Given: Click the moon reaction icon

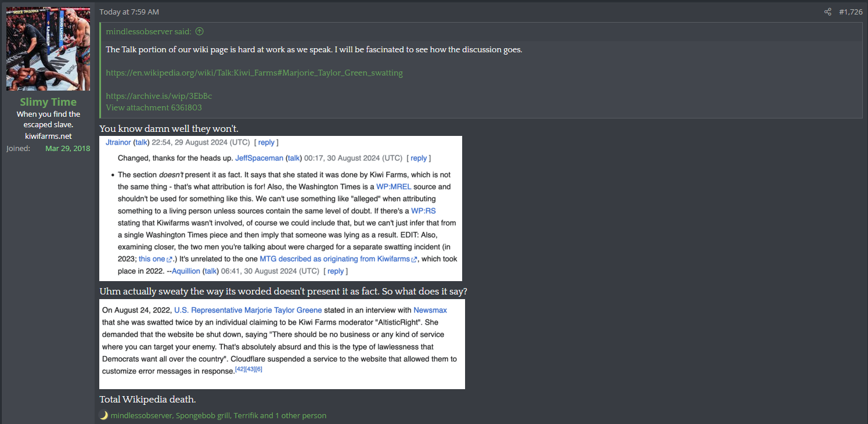Looking at the screenshot, I should coord(104,415).
